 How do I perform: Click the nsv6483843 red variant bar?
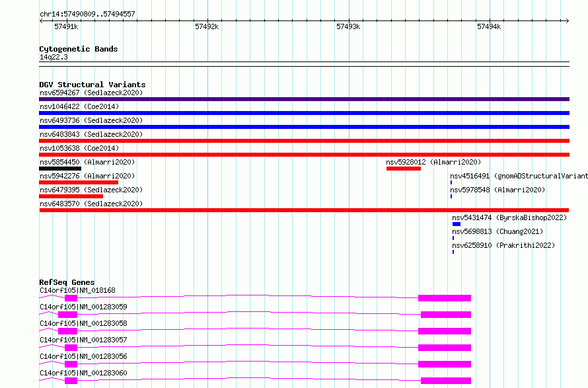304,141
